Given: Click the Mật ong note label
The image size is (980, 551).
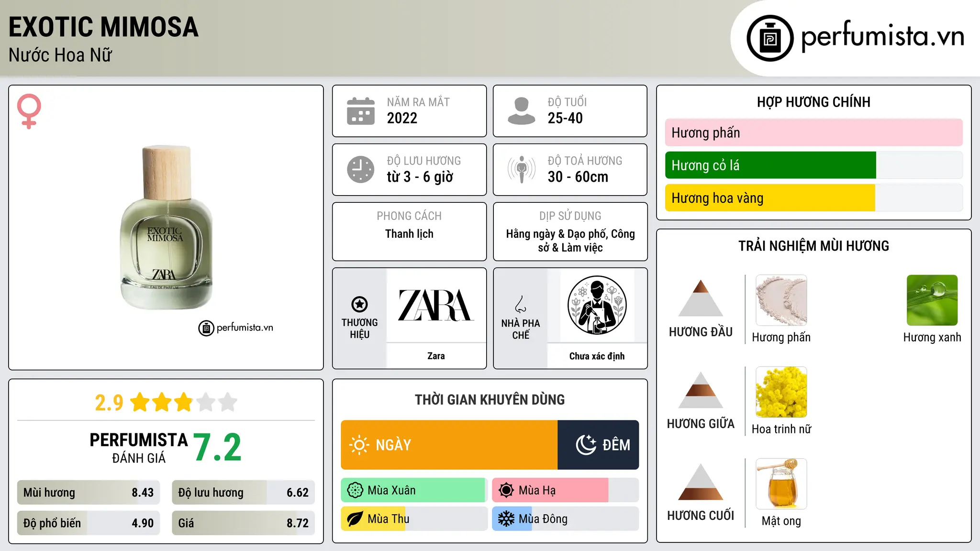Looking at the screenshot, I should pyautogui.click(x=781, y=521).
